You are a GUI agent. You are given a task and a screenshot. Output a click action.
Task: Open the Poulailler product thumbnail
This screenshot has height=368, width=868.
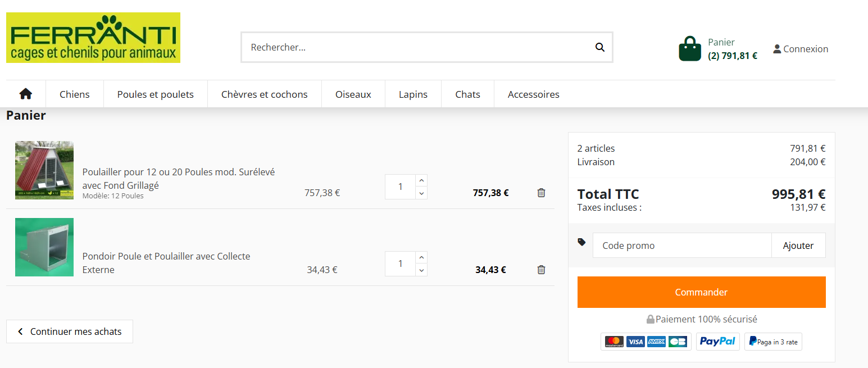click(x=44, y=170)
